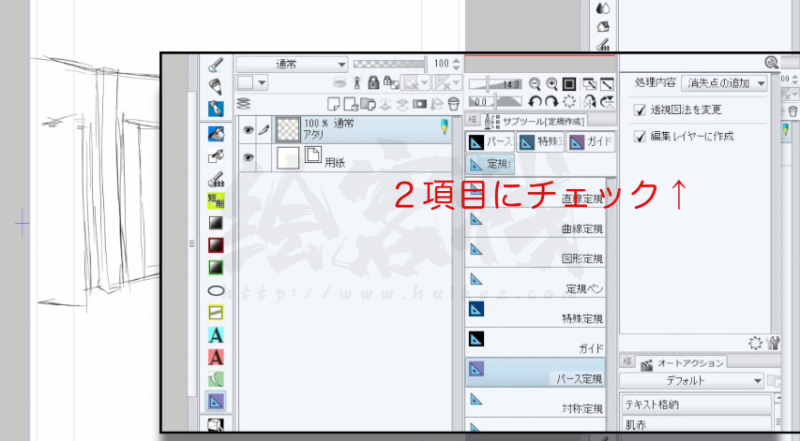
Task: Click the rotate left arrow icon
Action: pyautogui.click(x=535, y=102)
